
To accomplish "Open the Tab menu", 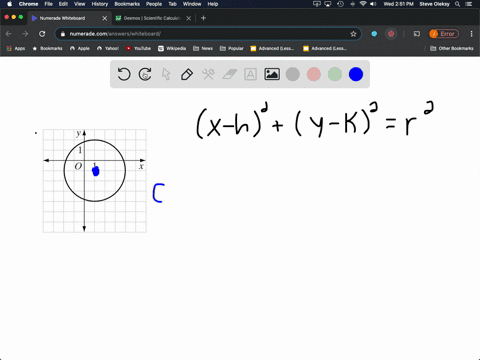I will click(172, 4).
